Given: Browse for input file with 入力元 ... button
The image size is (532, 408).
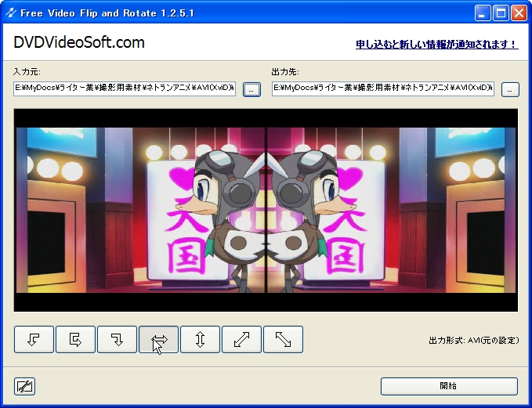Looking at the screenshot, I should coord(252,89).
